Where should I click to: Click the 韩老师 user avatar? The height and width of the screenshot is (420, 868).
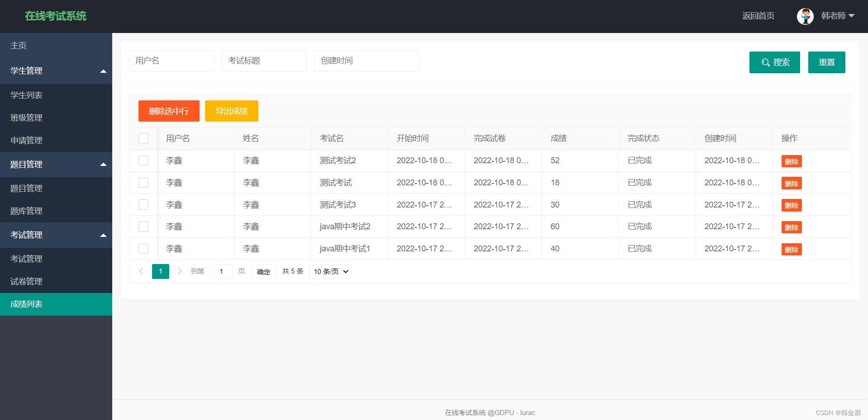click(x=805, y=16)
